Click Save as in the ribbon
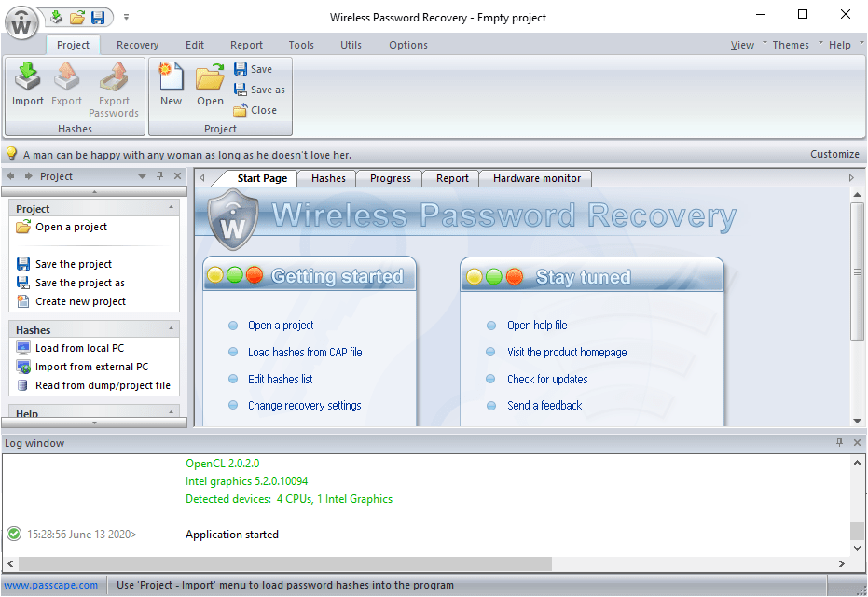The width and height of the screenshot is (868, 597). (259, 90)
